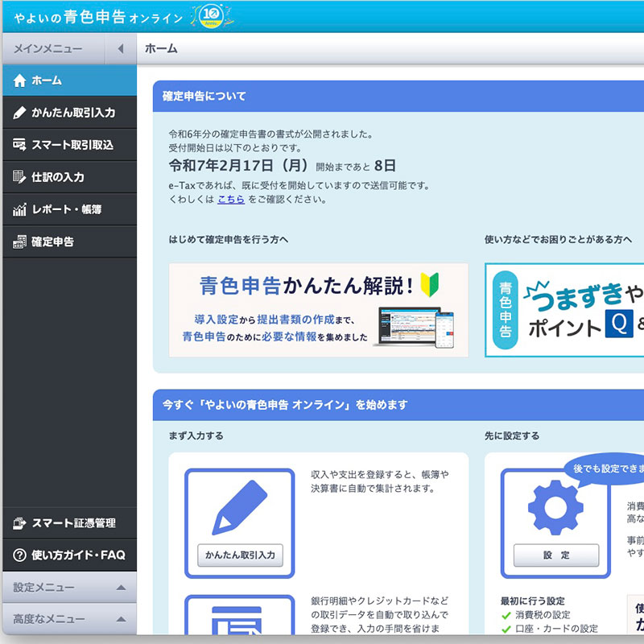Click the スマート証憑管理 icon
The width and height of the screenshot is (644, 644).
point(20,523)
